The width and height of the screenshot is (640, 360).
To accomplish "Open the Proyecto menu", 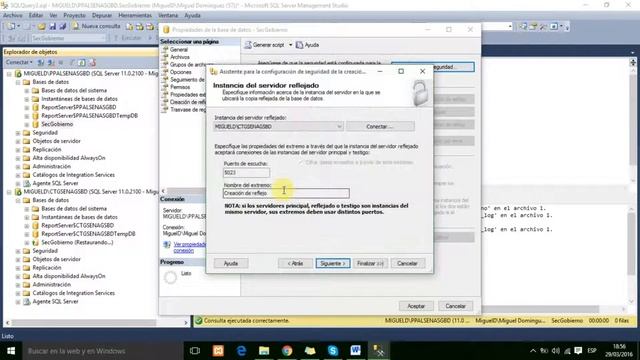I will [74, 16].
